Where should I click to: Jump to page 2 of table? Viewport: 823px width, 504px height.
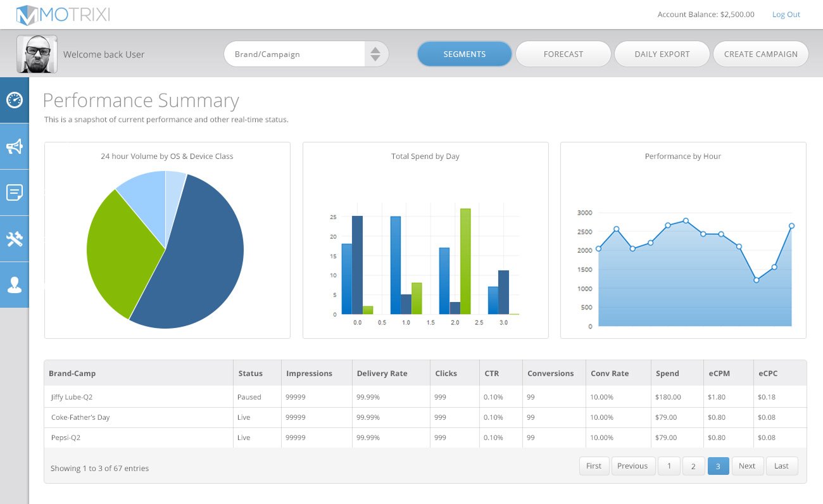click(693, 467)
